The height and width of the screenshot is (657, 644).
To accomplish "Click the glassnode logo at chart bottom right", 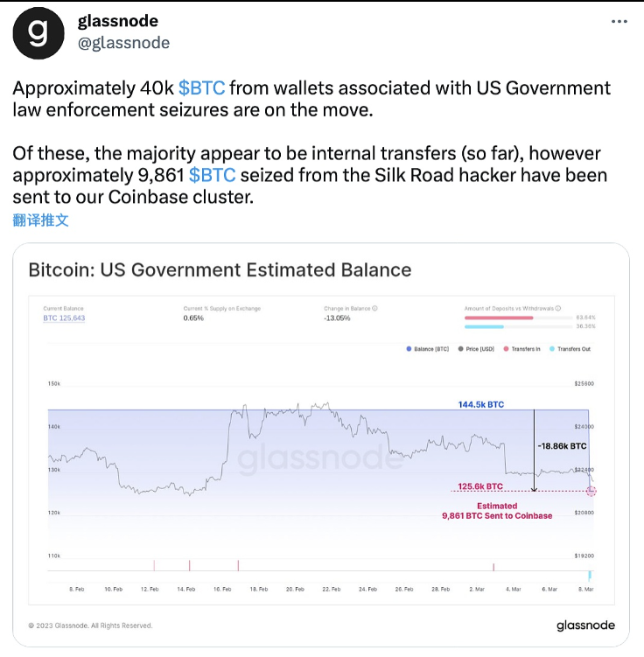I will [x=585, y=626].
